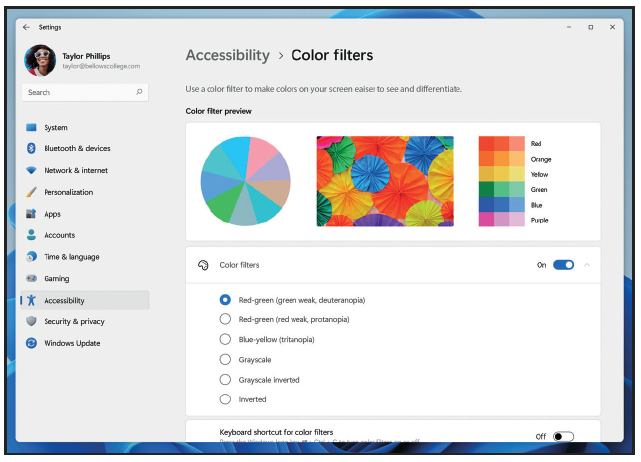Select the Grayscale radio option
The height and width of the screenshot is (462, 641).
pos(225,359)
